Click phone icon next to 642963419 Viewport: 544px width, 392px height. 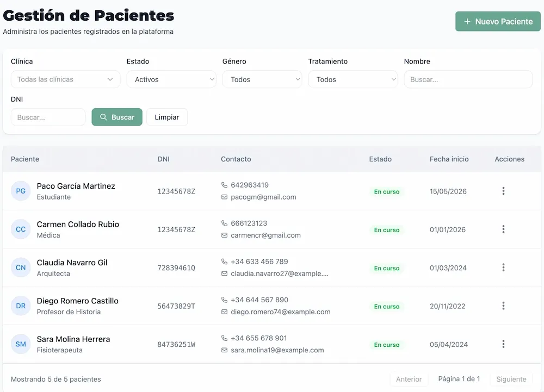click(x=225, y=185)
